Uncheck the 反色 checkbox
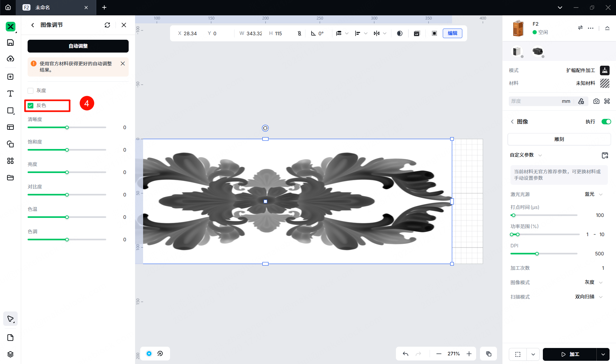 [31, 105]
